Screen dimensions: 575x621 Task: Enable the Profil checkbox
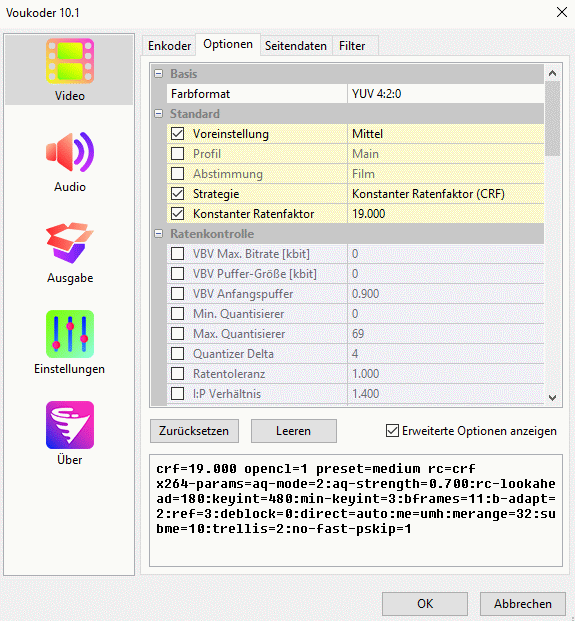177,154
